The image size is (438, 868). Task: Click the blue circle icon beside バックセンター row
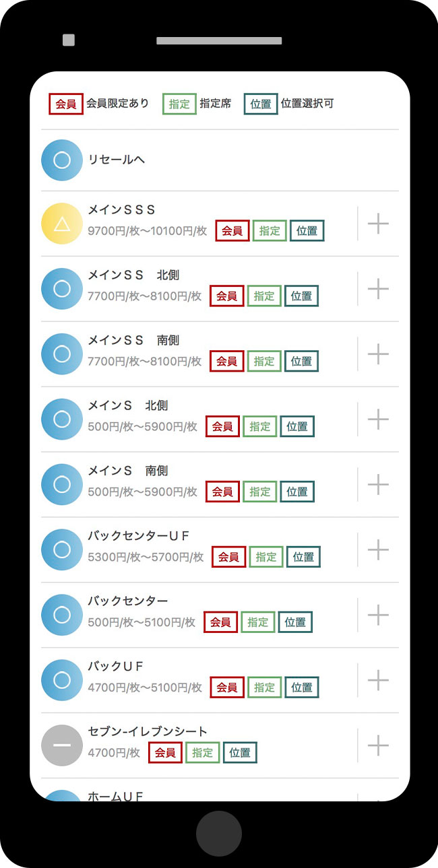[61, 615]
